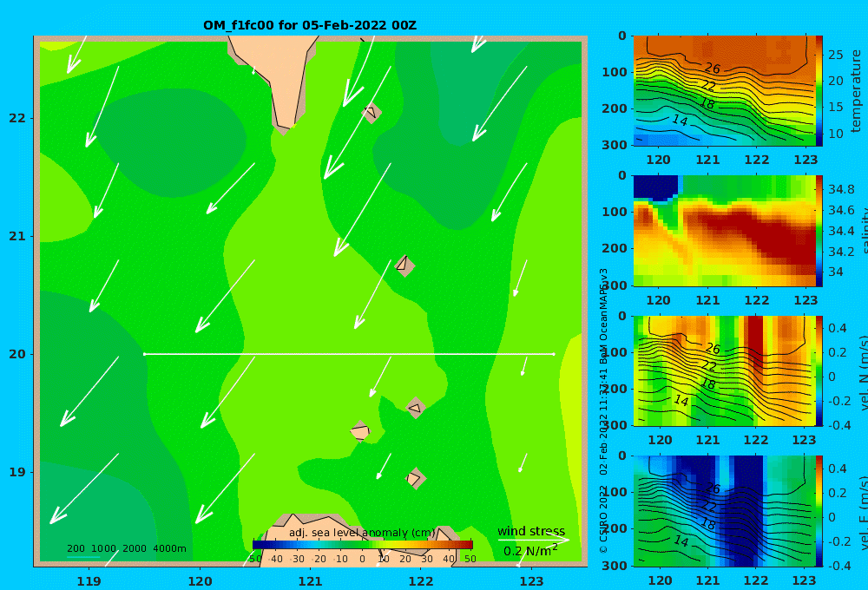
Task: Click the northward velocity cross-section panel
Action: [x=724, y=370]
